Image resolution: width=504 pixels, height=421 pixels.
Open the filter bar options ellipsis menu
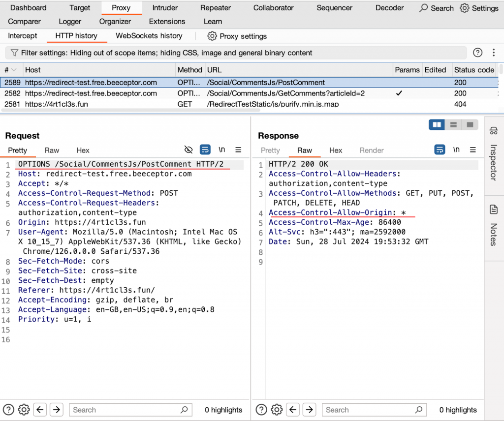coord(494,53)
